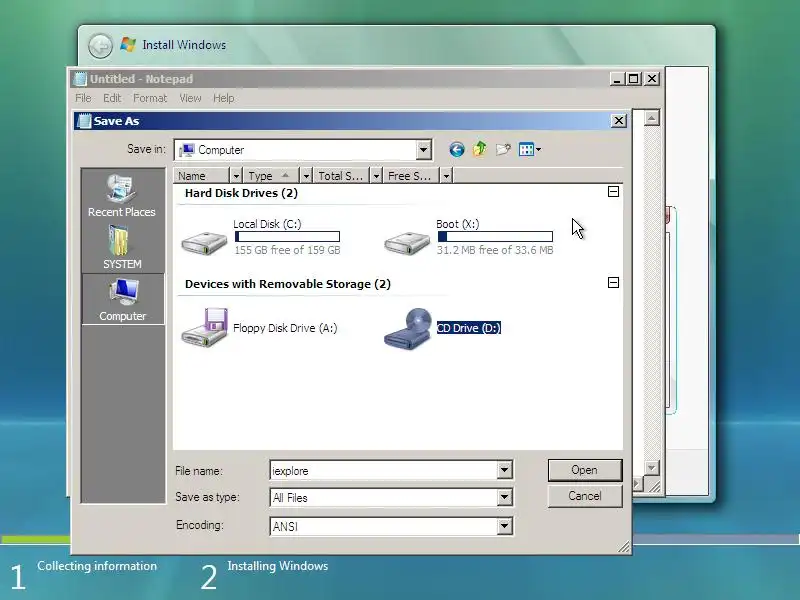The image size is (800, 600).
Task: Select CD Drive (D:) disc icon
Action: pos(408,329)
